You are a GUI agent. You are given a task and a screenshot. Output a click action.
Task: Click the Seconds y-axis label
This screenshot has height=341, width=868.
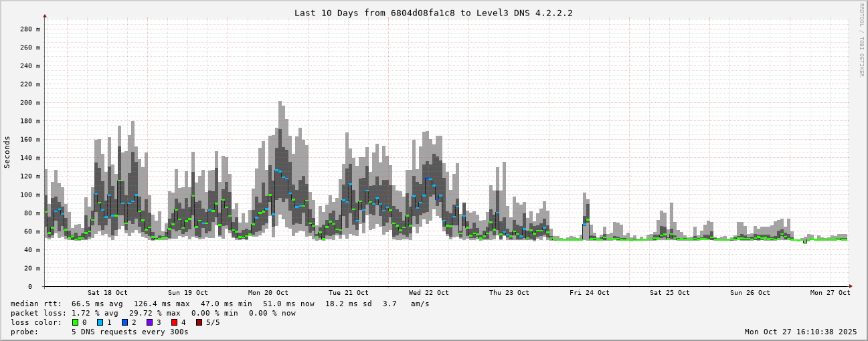[x=7, y=152]
